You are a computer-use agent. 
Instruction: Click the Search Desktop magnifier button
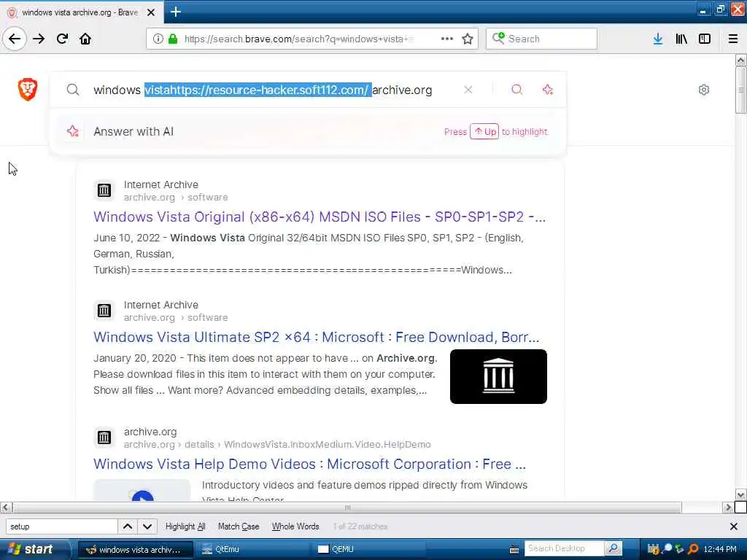pos(613,548)
